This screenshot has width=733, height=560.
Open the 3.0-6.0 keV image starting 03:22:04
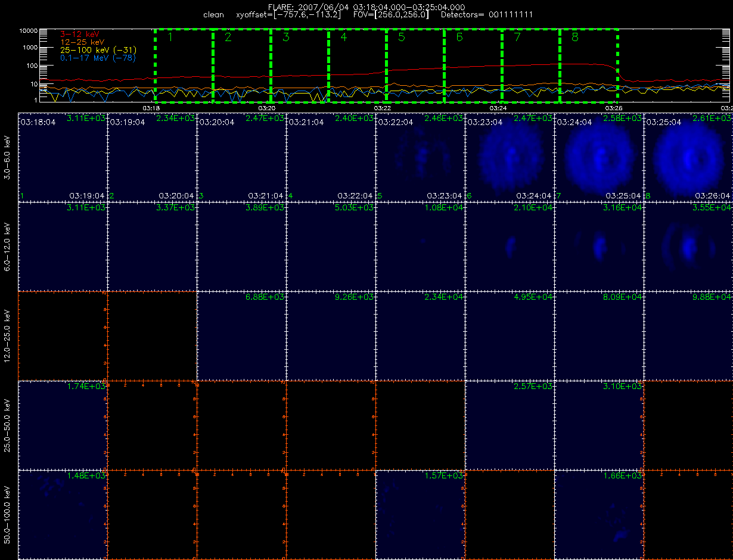tap(420, 157)
